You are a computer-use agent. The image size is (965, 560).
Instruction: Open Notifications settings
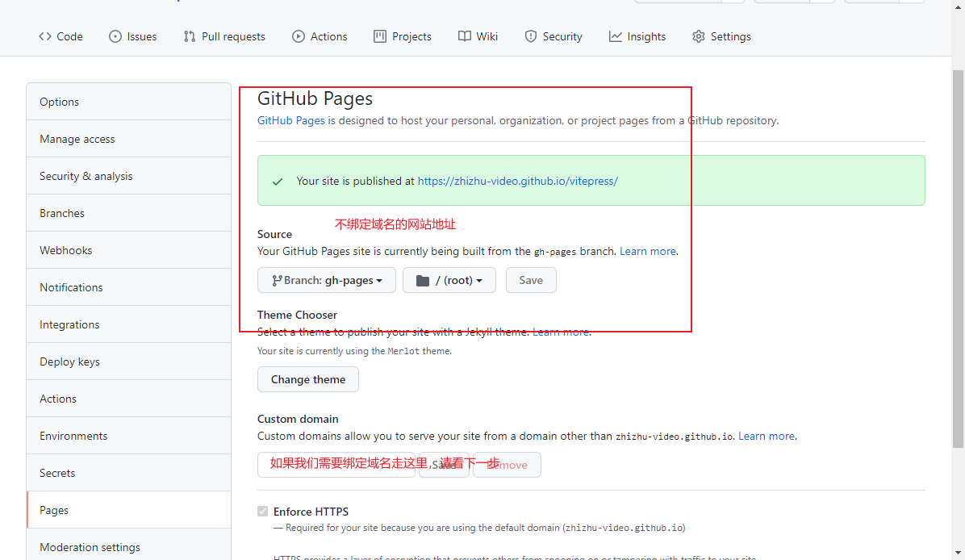tap(128, 287)
